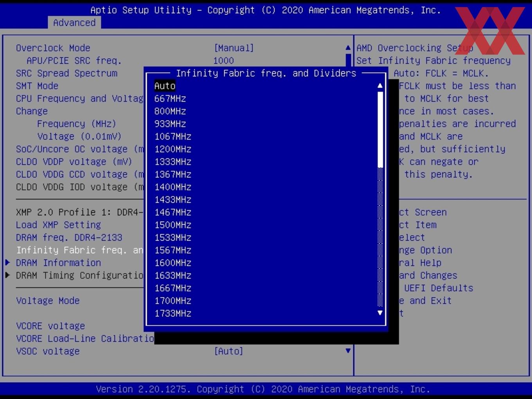Pick the 1333MHz option
532x399 pixels.
pos(173,162)
